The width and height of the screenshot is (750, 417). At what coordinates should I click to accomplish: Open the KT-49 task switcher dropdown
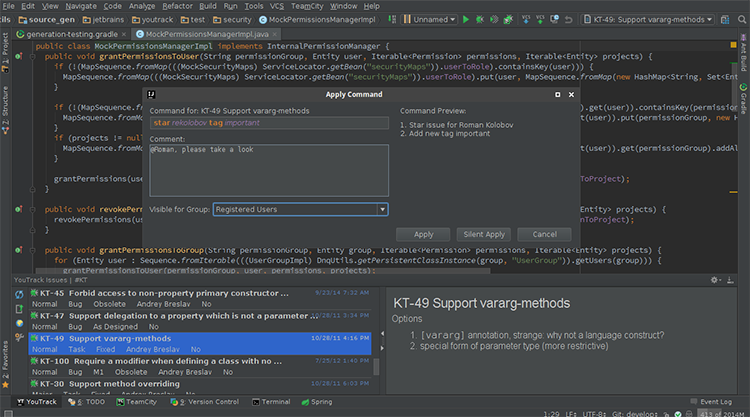click(648, 20)
